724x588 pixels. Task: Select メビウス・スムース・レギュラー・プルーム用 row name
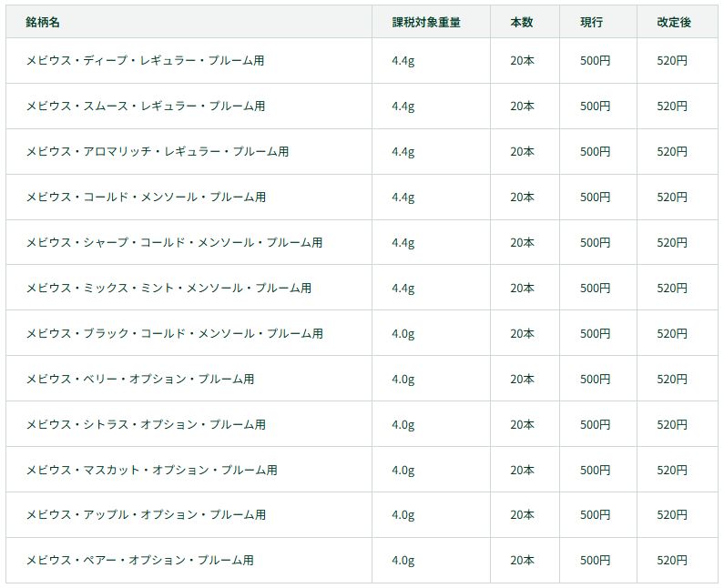tap(145, 106)
